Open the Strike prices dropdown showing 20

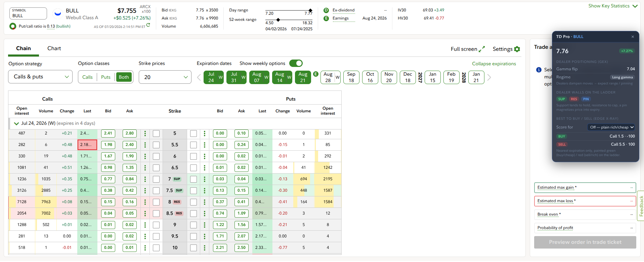point(165,77)
